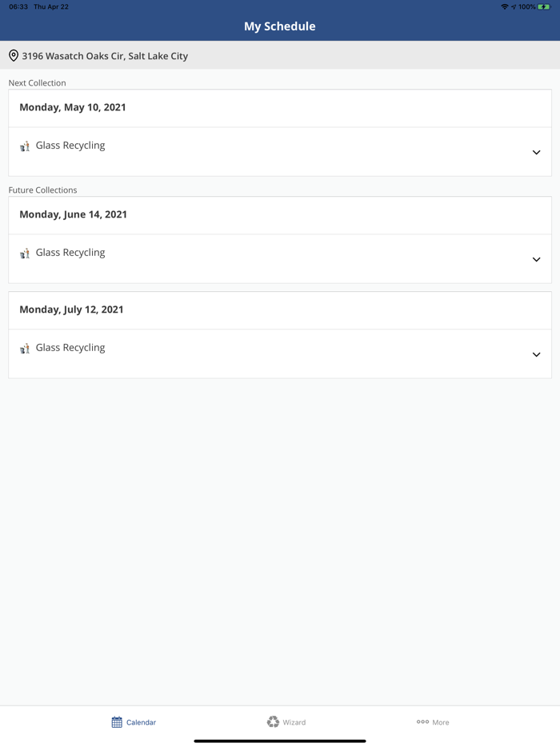This screenshot has height=747, width=560.
Task: Tap the glass recycling icon under July 12
Action: point(25,349)
